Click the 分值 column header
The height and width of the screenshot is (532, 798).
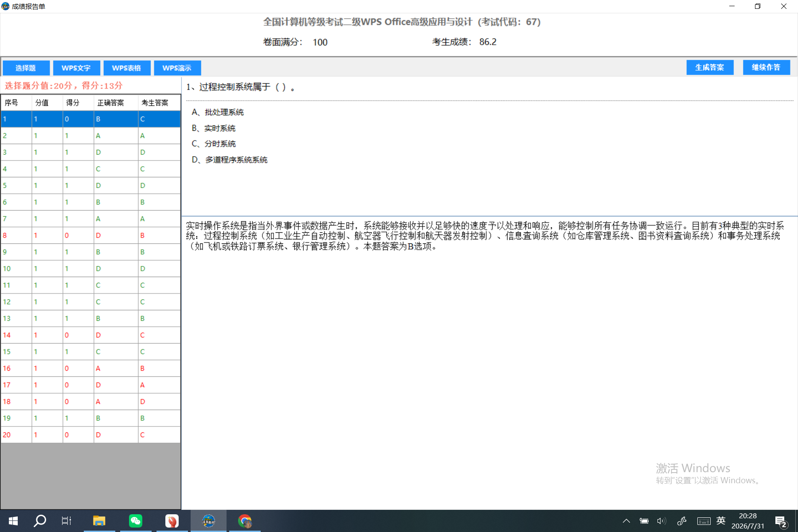(47, 102)
